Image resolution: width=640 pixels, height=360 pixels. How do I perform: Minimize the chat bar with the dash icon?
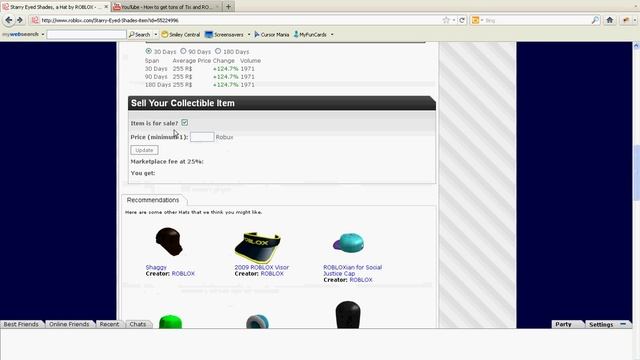click(623, 324)
